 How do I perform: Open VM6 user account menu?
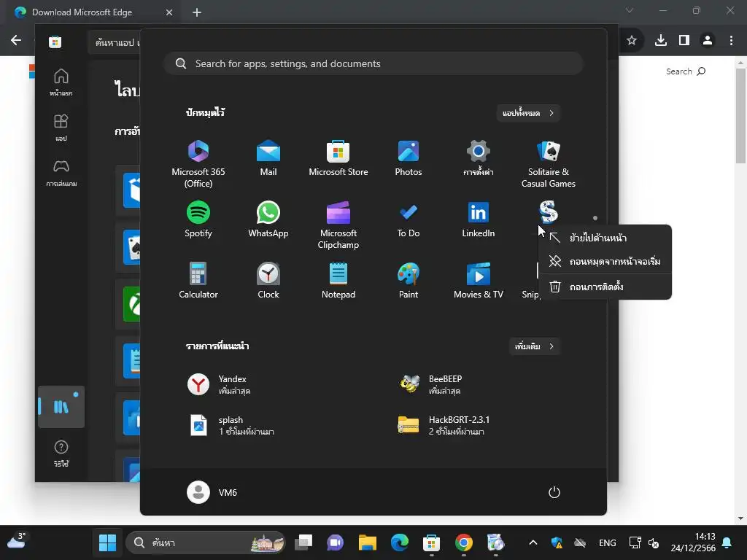212,492
